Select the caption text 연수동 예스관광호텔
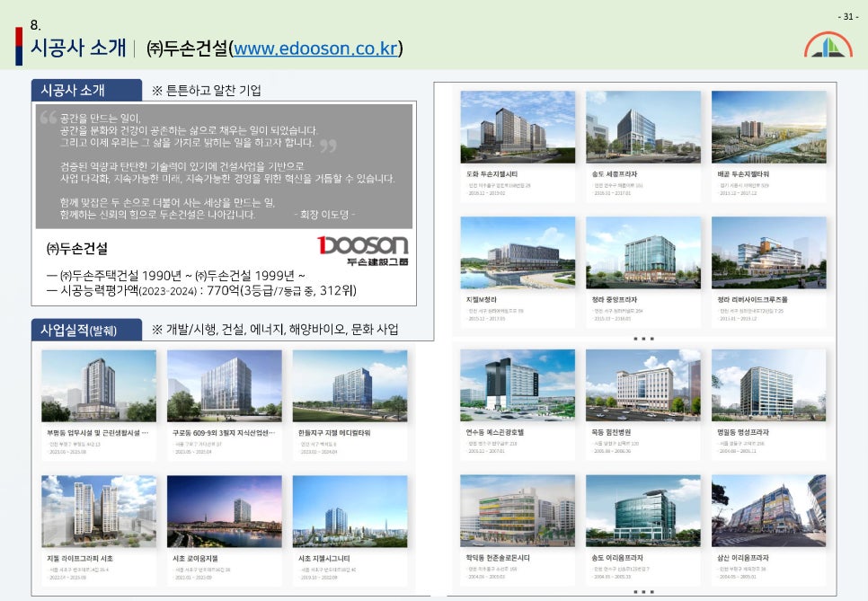868x601 pixels. point(495,432)
